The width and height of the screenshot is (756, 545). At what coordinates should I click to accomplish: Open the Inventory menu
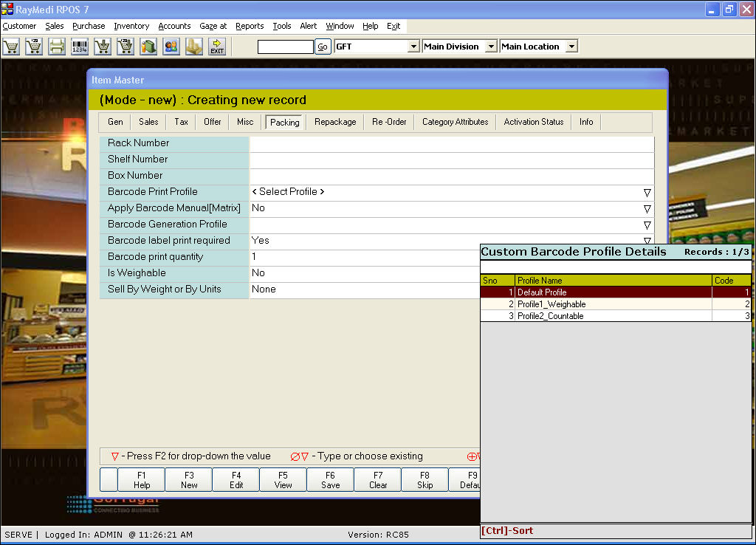tap(131, 26)
